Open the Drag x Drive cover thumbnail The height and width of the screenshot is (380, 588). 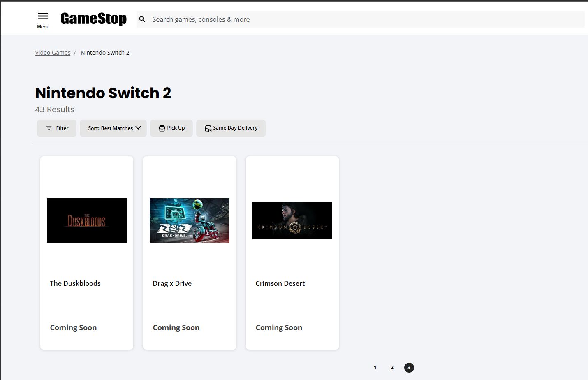click(x=190, y=220)
